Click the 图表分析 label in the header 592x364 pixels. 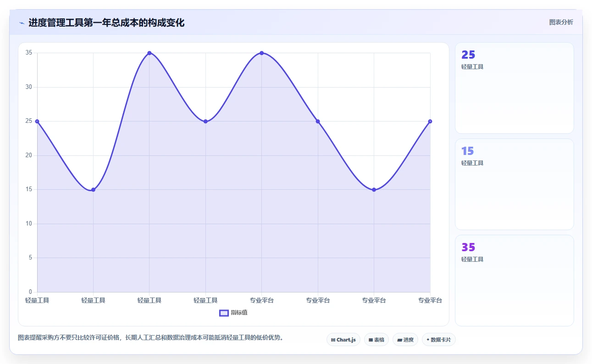pos(561,22)
